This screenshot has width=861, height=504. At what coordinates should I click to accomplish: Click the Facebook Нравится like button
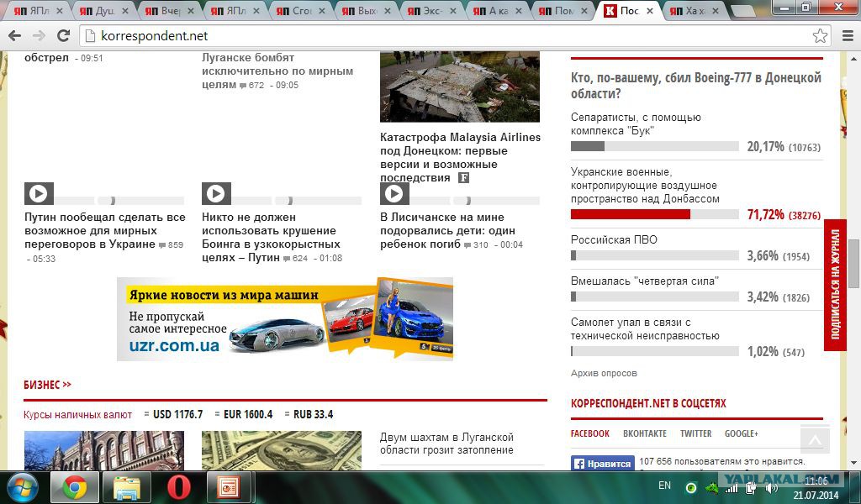602,464
